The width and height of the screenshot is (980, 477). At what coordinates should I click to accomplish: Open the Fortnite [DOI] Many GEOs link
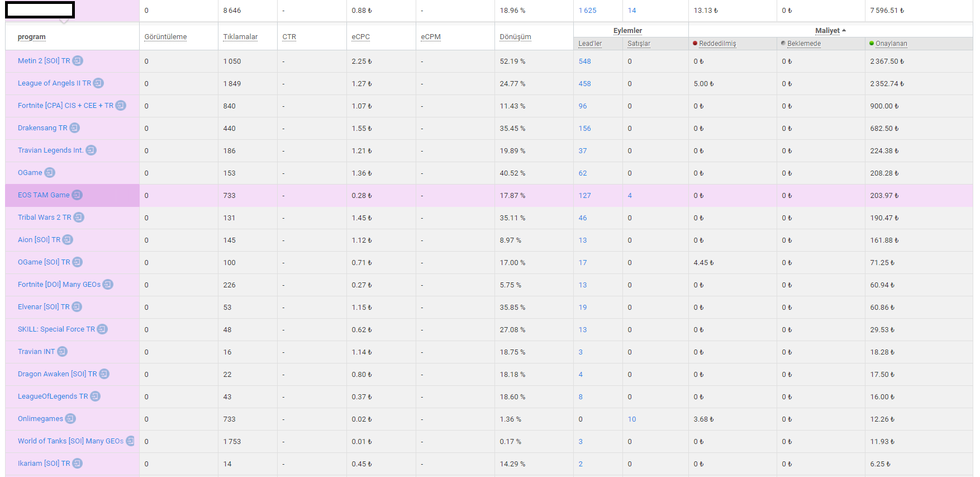[59, 285]
